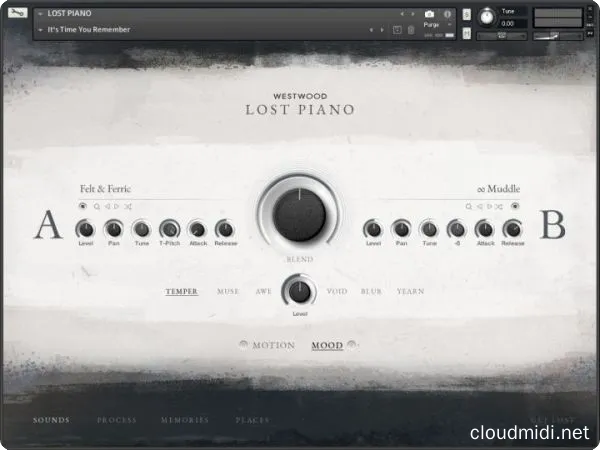The height and width of the screenshot is (450, 600).
Task: Randomize the layer B sound
Action: pos(499,207)
